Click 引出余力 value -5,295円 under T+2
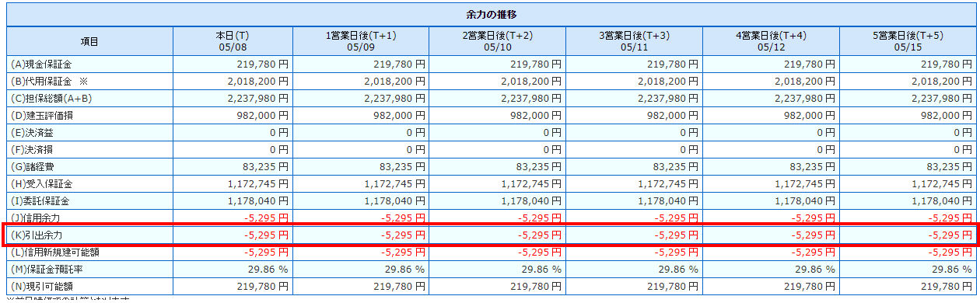This screenshot has width=980, height=303. pyautogui.click(x=540, y=235)
